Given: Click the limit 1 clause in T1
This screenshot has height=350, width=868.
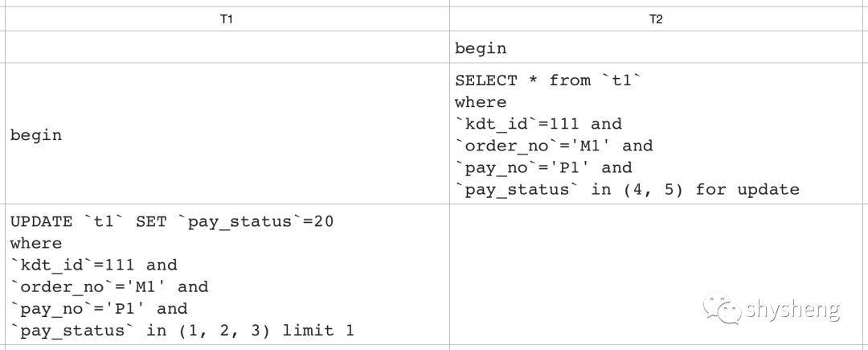Looking at the screenshot, I should pos(318,331).
